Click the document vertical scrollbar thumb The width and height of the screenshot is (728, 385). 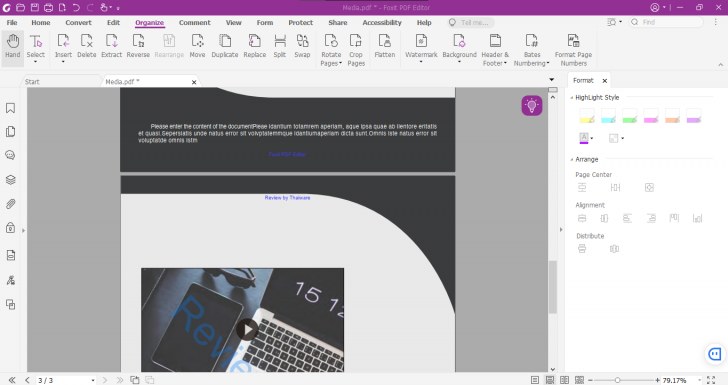552,287
